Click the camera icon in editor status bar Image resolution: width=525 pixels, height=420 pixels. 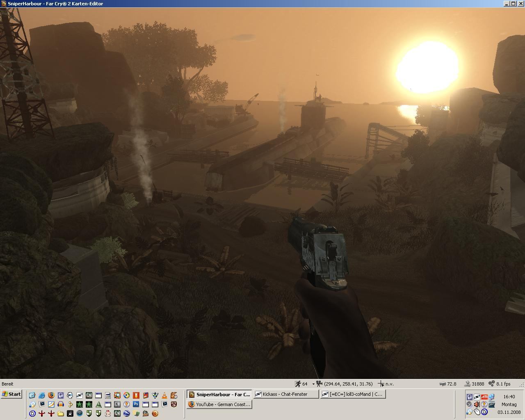click(320, 384)
